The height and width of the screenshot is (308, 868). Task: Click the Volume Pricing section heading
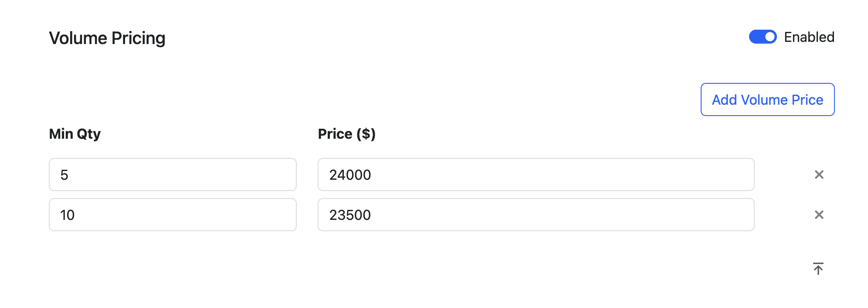107,38
